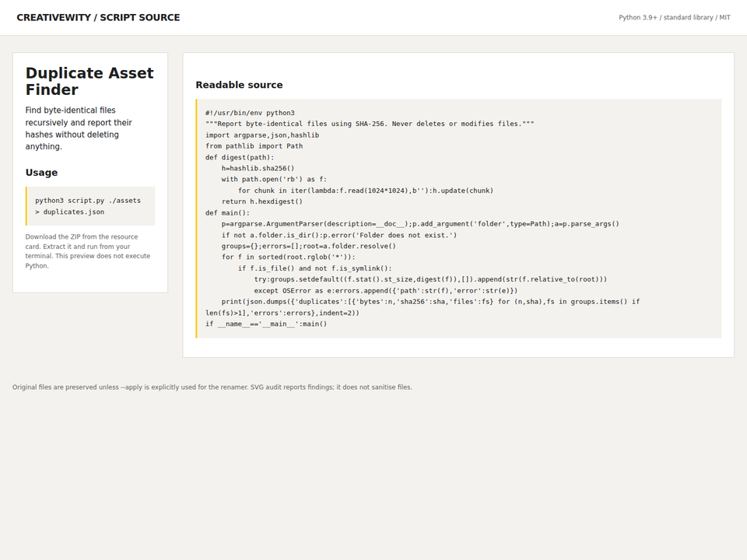Click the try:groups.setdefault code line
Image resolution: width=747 pixels, height=560 pixels.
[x=430, y=279]
